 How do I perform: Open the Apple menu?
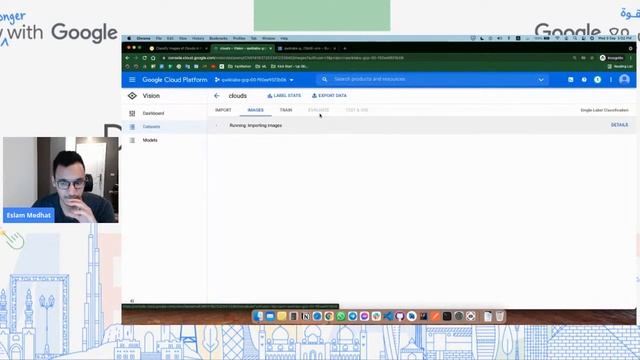point(129,38)
